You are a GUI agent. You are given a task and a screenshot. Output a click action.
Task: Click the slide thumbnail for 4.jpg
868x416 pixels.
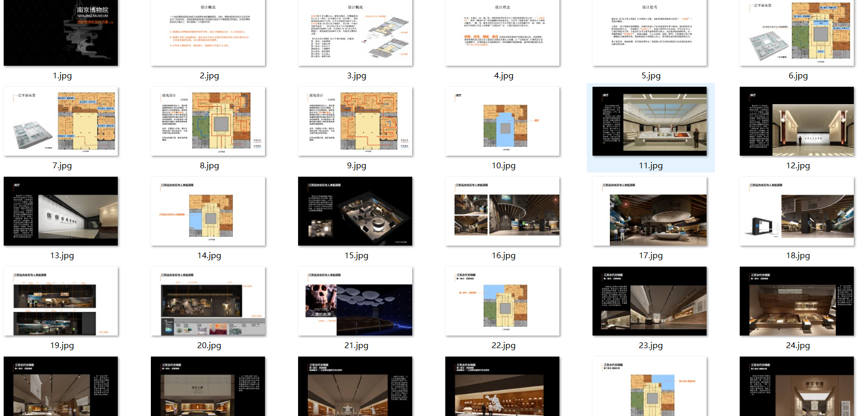[503, 33]
